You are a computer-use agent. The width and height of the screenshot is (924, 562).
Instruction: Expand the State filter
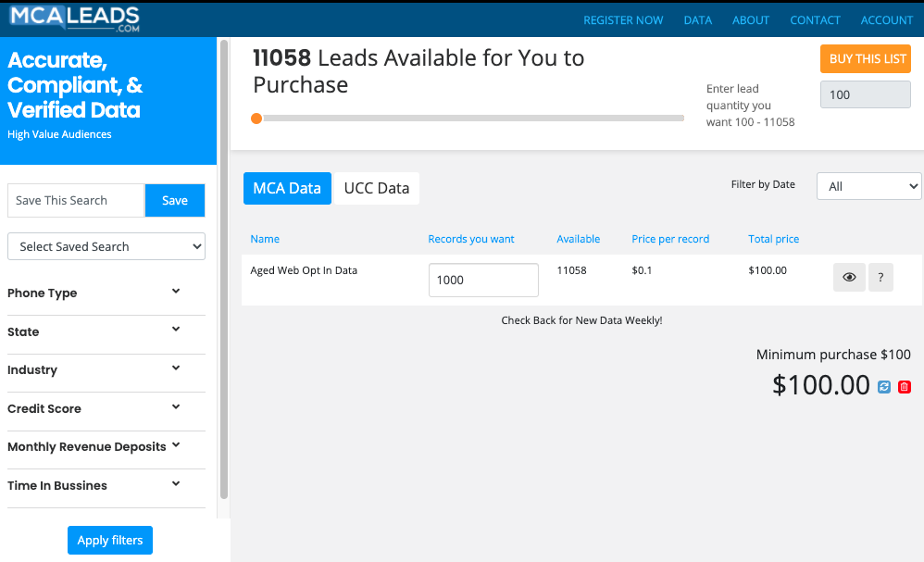(106, 331)
